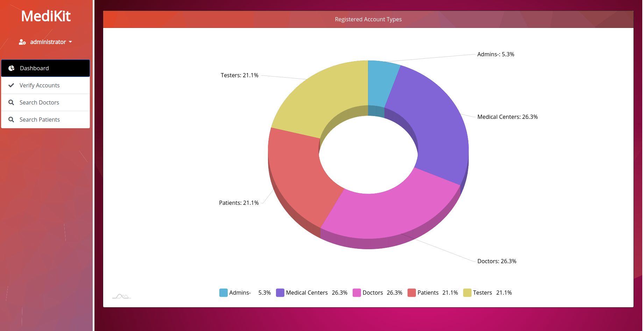Click the Medical Centers legend label

[x=307, y=293]
